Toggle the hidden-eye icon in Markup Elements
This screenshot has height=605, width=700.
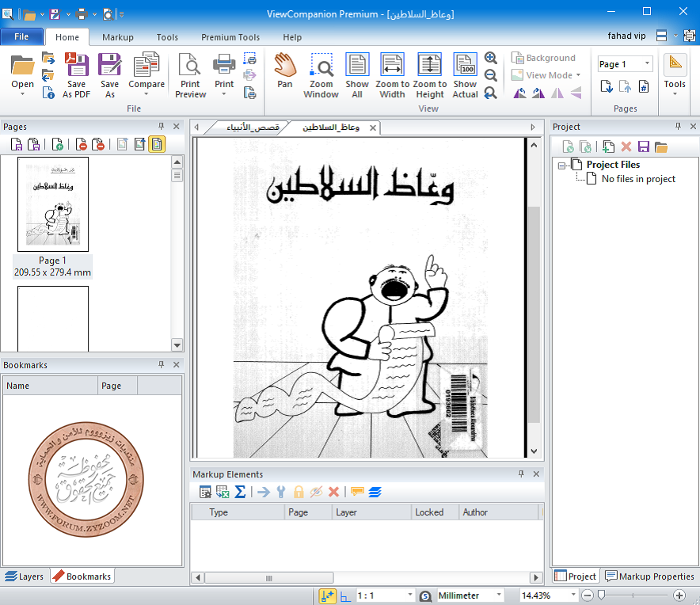point(316,492)
